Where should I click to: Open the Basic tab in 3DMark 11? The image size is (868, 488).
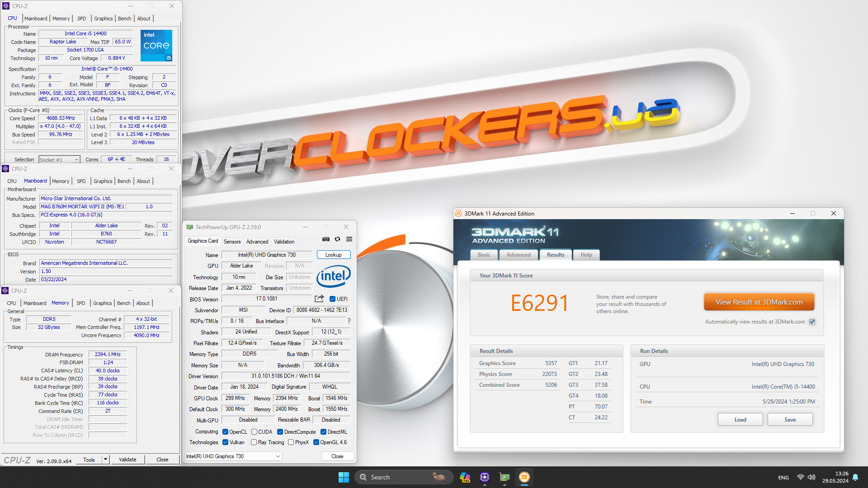[x=484, y=255]
